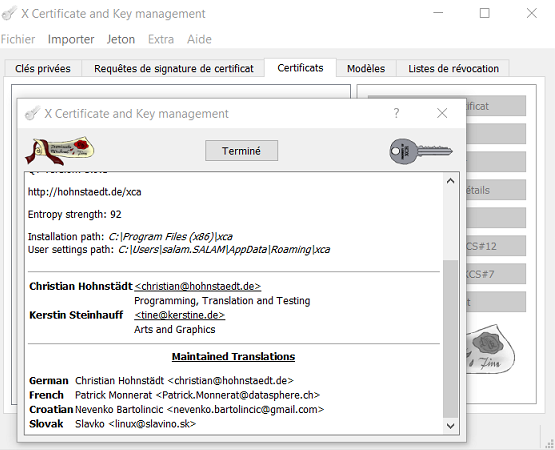The image size is (555, 450).
Task: Click the vertical scrollbar thumb in about text
Action: [450, 339]
